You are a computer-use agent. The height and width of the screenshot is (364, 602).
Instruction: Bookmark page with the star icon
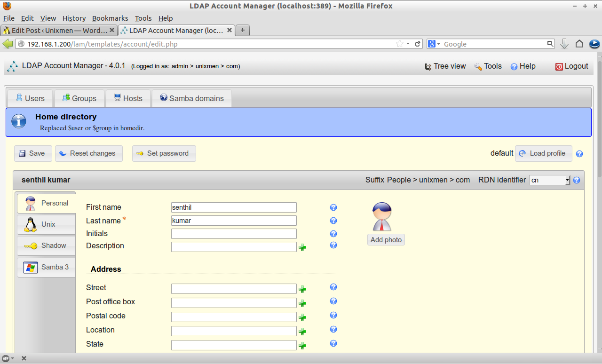tap(400, 44)
